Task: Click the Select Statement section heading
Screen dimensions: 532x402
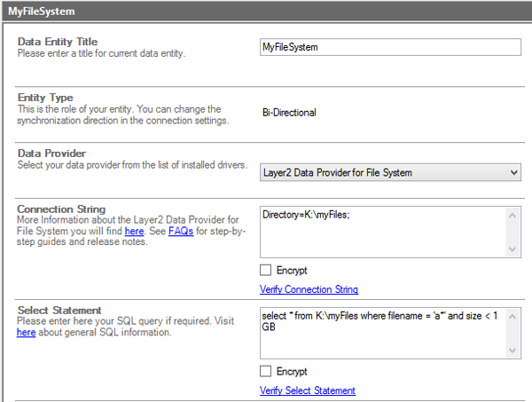Action: pos(59,311)
